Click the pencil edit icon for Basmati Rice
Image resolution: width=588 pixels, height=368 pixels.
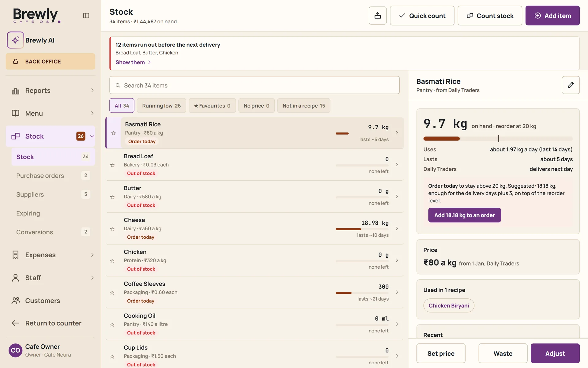[x=571, y=85]
